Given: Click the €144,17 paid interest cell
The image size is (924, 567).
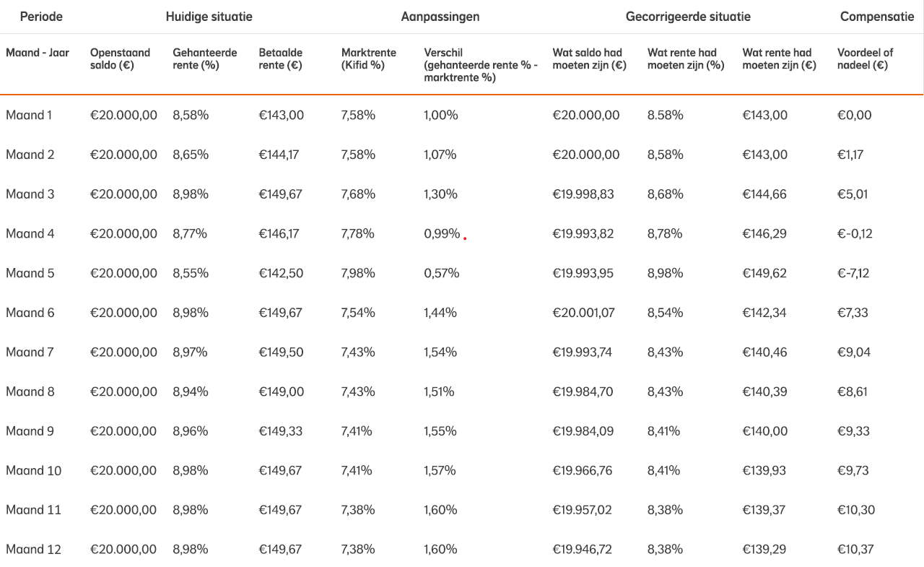Looking at the screenshot, I should (x=279, y=155).
